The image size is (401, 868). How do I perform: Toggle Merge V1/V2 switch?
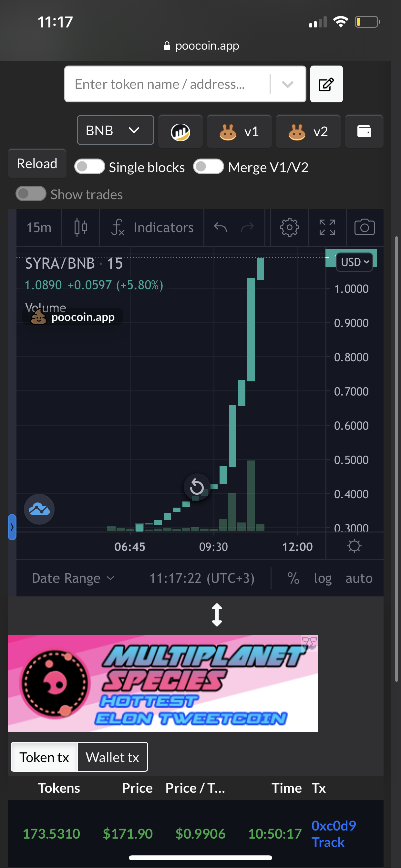(209, 166)
